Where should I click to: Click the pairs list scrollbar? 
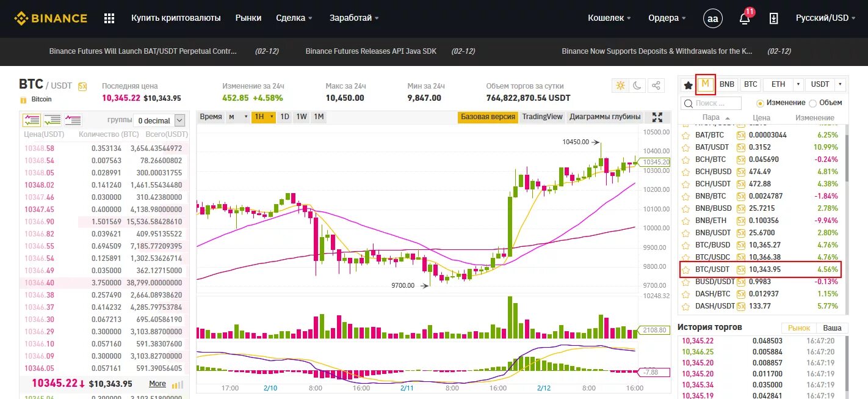coord(846,158)
